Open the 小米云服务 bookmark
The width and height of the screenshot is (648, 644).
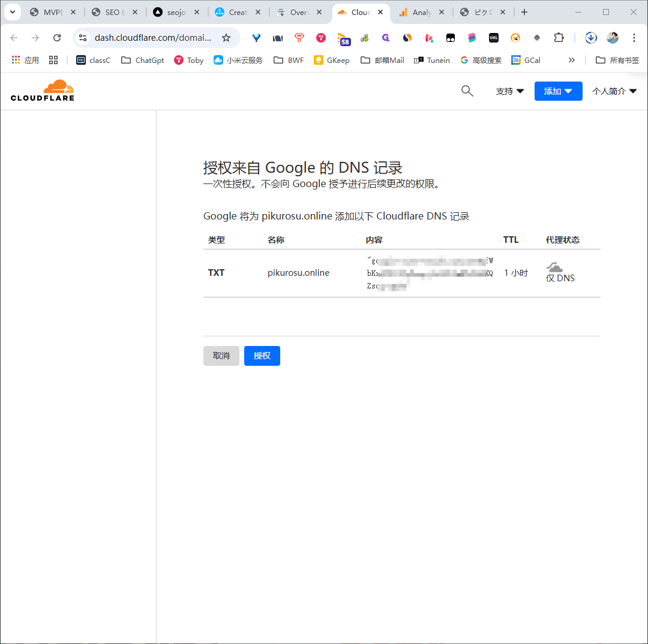tap(238, 61)
